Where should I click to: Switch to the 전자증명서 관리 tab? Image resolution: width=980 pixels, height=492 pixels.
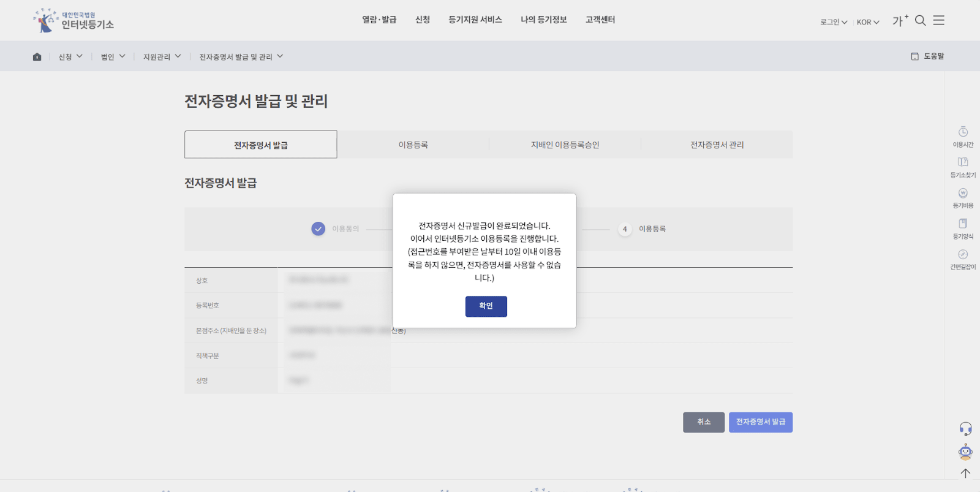717,145
